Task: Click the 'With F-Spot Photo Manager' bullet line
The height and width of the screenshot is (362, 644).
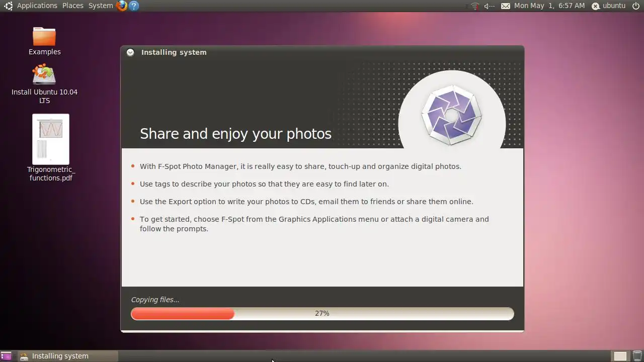Action: 300,166
